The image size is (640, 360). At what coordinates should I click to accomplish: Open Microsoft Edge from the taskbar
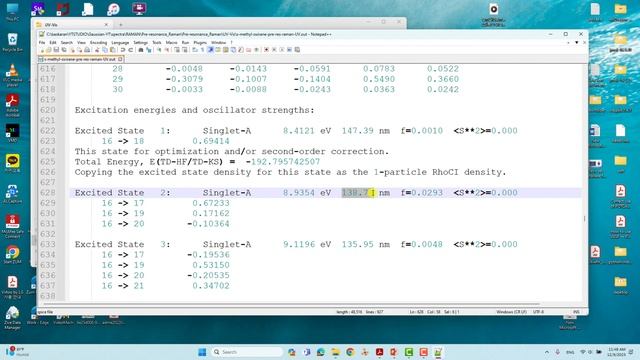[321, 352]
